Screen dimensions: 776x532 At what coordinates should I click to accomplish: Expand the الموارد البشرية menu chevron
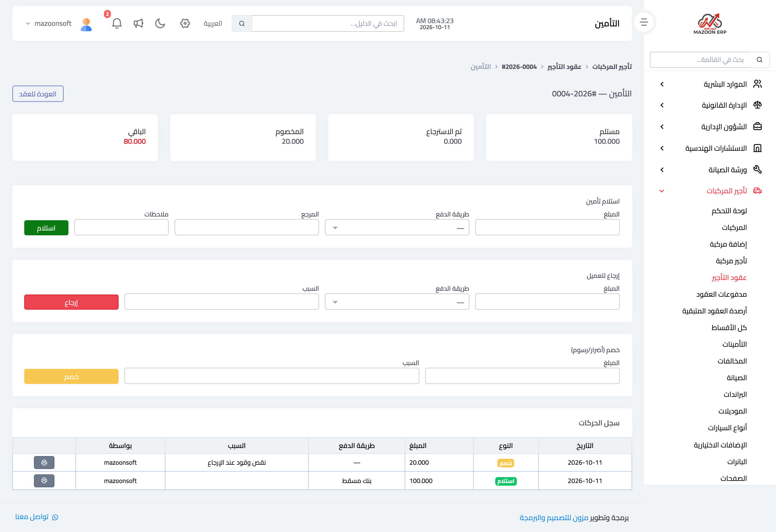(x=662, y=84)
